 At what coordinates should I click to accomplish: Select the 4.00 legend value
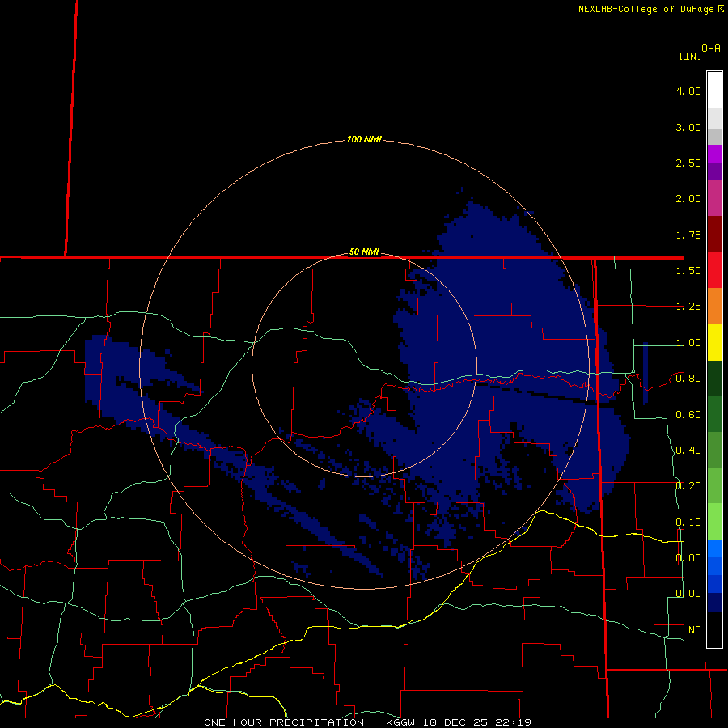point(688,91)
